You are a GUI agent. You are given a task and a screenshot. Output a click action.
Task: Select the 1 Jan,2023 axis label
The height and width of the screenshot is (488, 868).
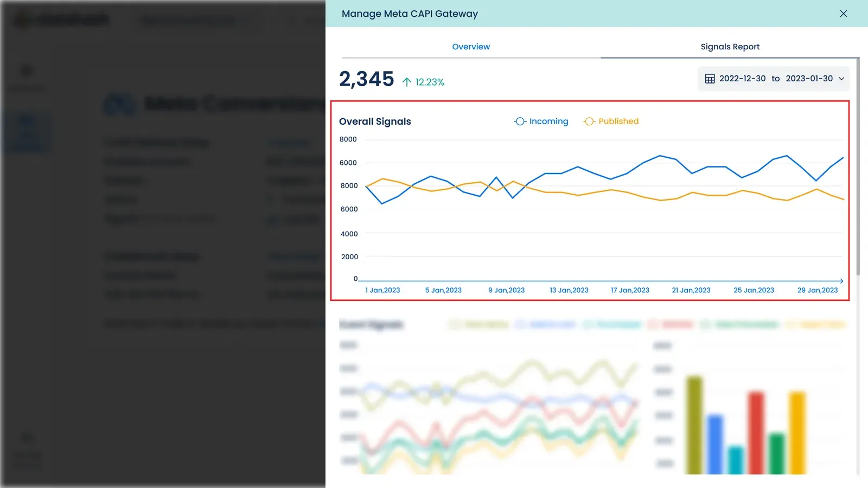(x=382, y=290)
